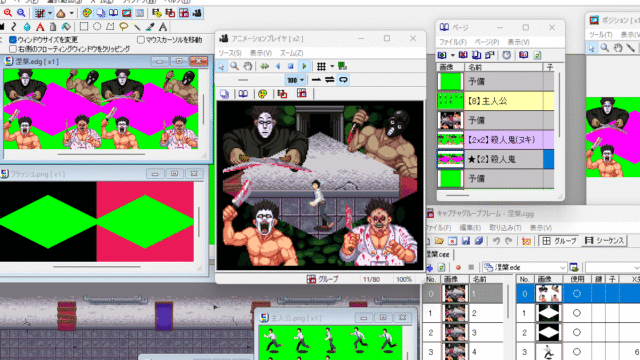Click the speed slider handle in Animation Player
This screenshot has width=640, height=360.
[243, 80]
